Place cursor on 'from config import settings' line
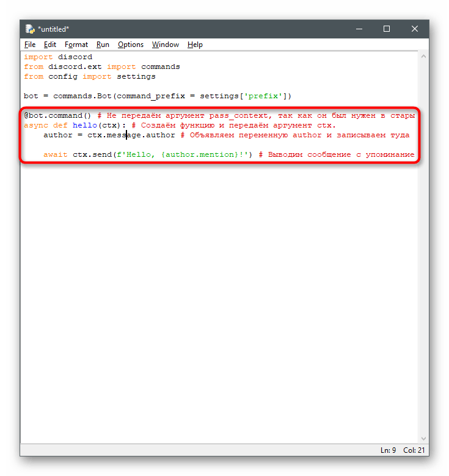The image size is (449, 476). point(89,77)
